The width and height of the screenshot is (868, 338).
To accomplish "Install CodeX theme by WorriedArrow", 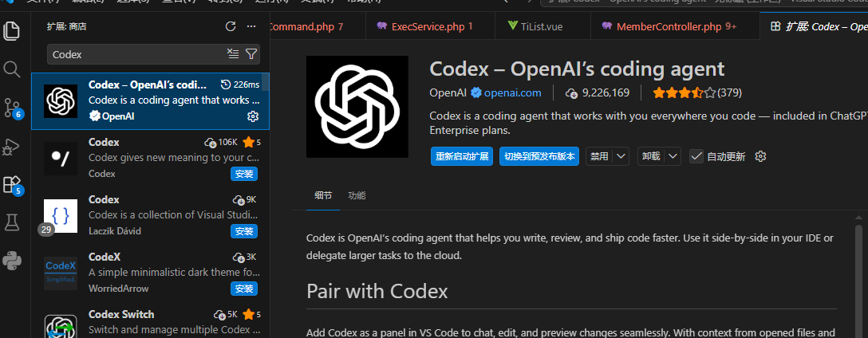I will pyautogui.click(x=244, y=289).
